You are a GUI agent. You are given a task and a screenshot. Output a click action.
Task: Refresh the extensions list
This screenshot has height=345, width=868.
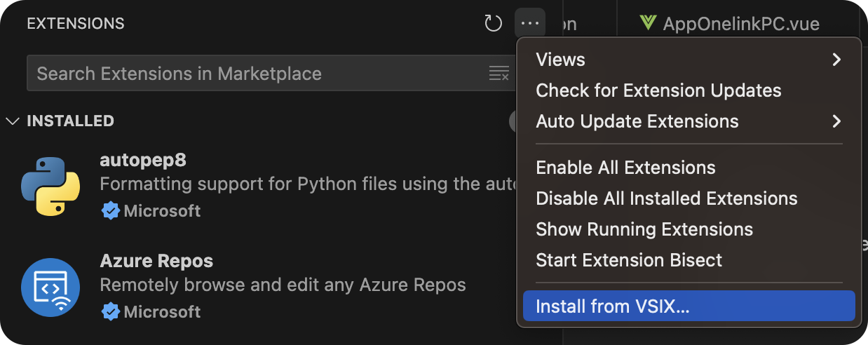coord(494,24)
